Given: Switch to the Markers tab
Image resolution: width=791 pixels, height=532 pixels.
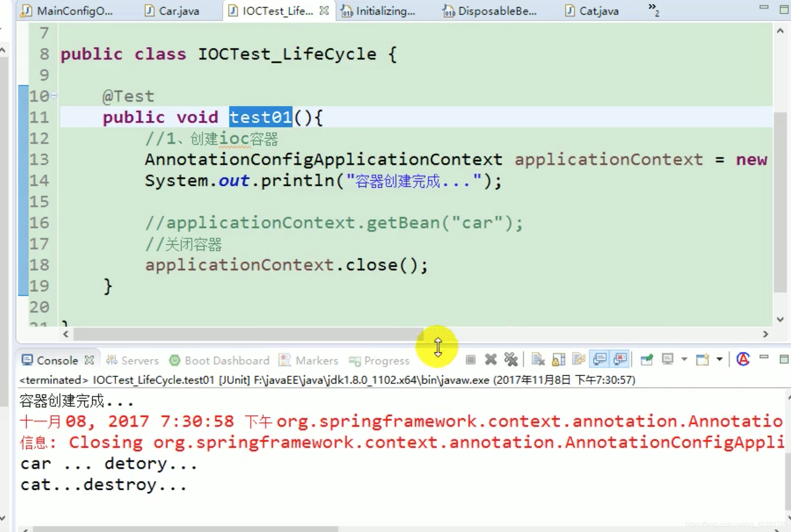Looking at the screenshot, I should (308, 361).
